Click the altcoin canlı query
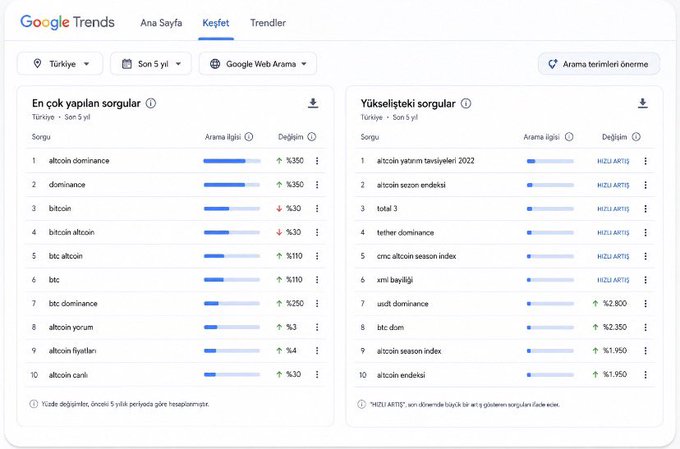This screenshot has height=449, width=680. click(x=68, y=375)
